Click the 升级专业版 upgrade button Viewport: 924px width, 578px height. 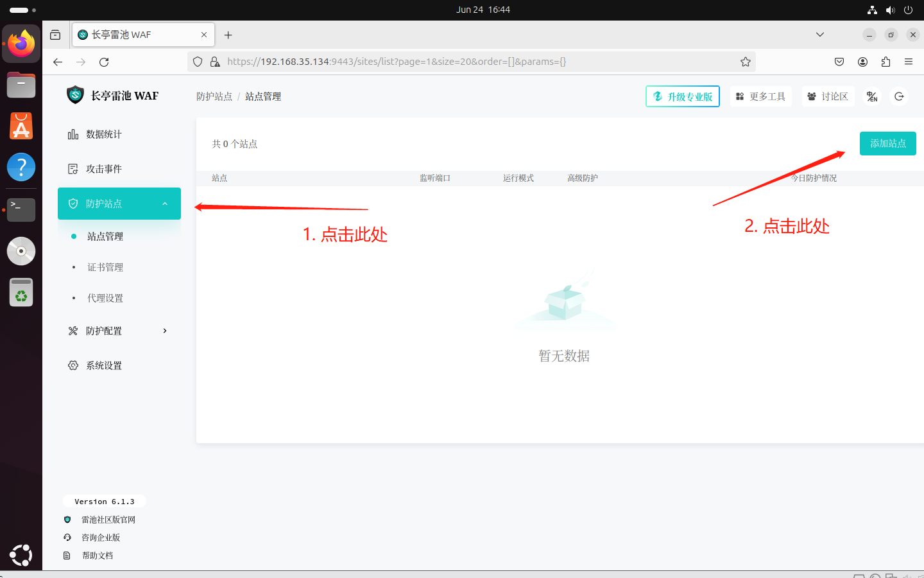coord(682,96)
